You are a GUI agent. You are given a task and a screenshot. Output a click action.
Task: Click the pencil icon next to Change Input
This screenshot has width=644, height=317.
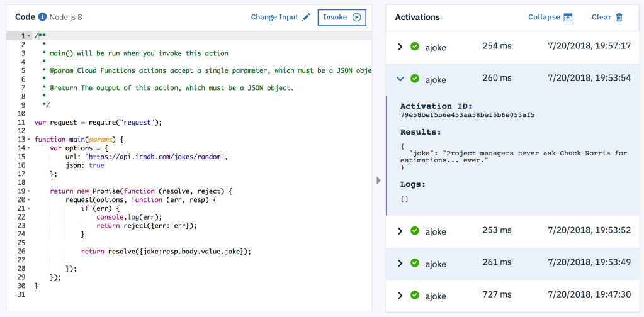(x=307, y=17)
